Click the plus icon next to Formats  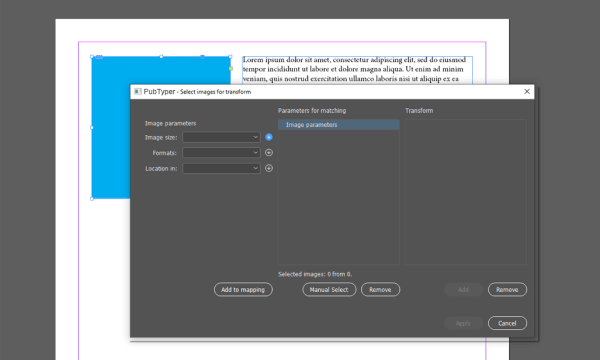(269, 153)
